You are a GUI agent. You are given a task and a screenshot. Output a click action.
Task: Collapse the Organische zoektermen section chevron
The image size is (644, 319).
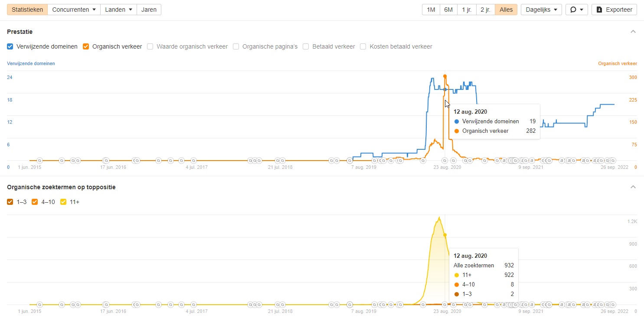click(633, 187)
